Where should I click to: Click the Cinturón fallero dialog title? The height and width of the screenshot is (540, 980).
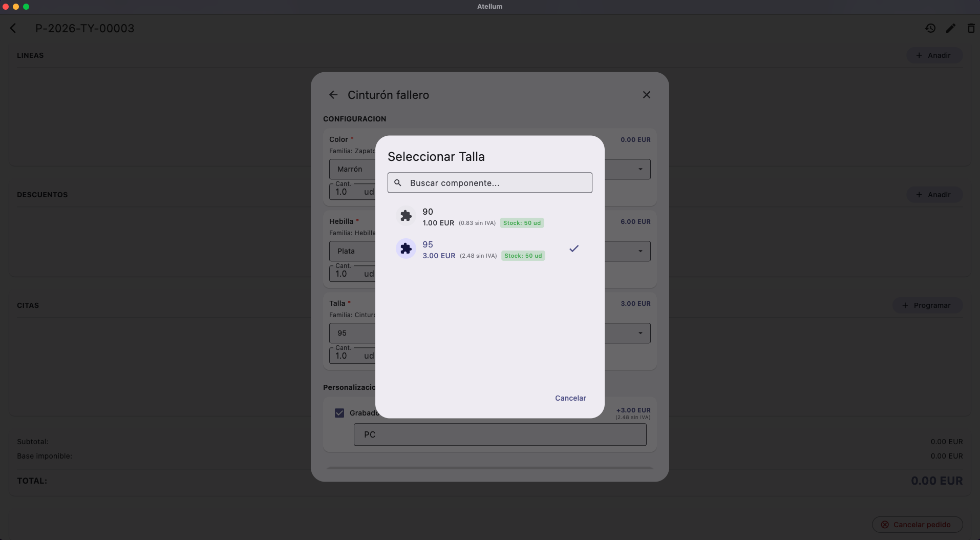pos(388,95)
